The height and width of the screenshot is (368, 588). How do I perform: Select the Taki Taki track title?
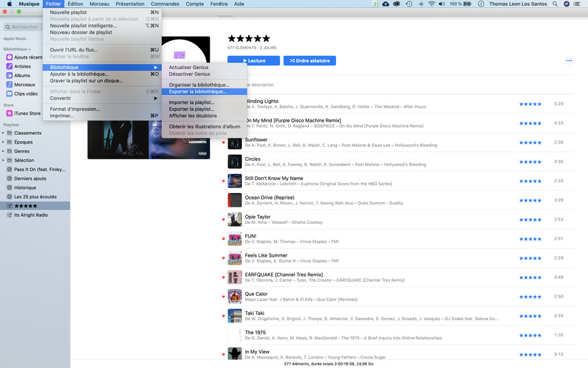255,313
